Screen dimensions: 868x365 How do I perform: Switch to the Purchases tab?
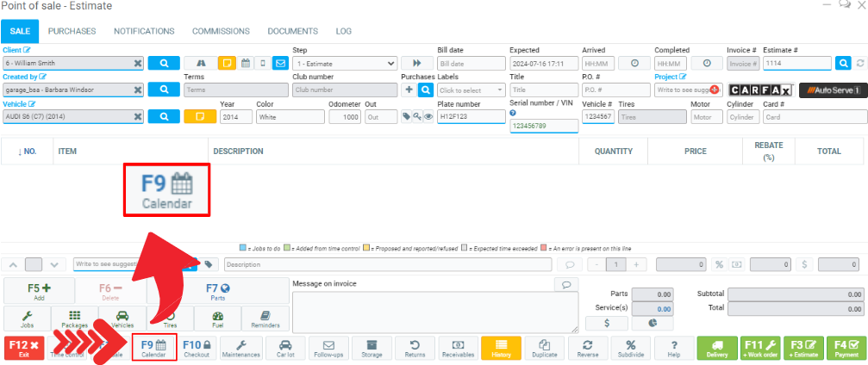(x=72, y=31)
